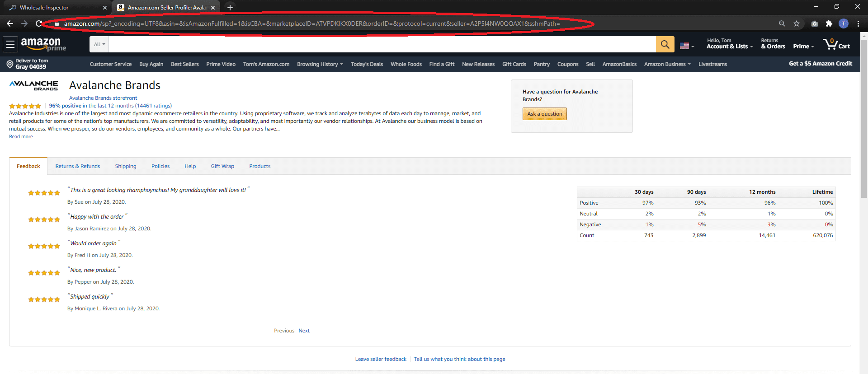The height and width of the screenshot is (374, 868).
Task: Open the Products tab
Action: pyautogui.click(x=260, y=166)
